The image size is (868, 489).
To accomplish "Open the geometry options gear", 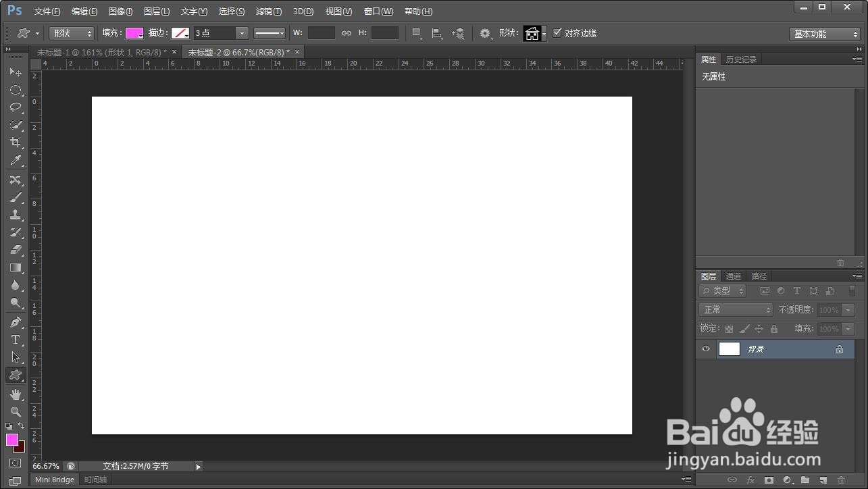I will point(486,33).
